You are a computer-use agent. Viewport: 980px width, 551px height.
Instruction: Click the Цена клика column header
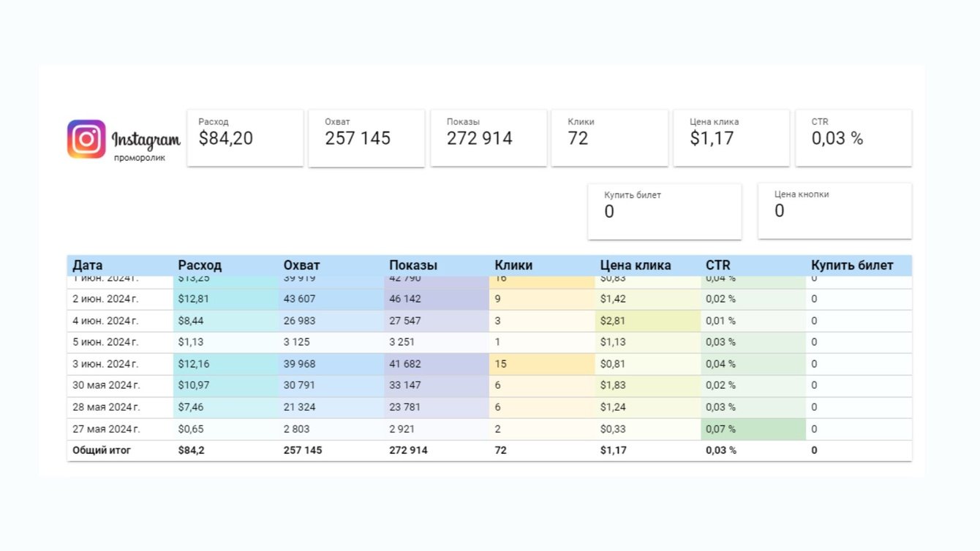click(636, 265)
